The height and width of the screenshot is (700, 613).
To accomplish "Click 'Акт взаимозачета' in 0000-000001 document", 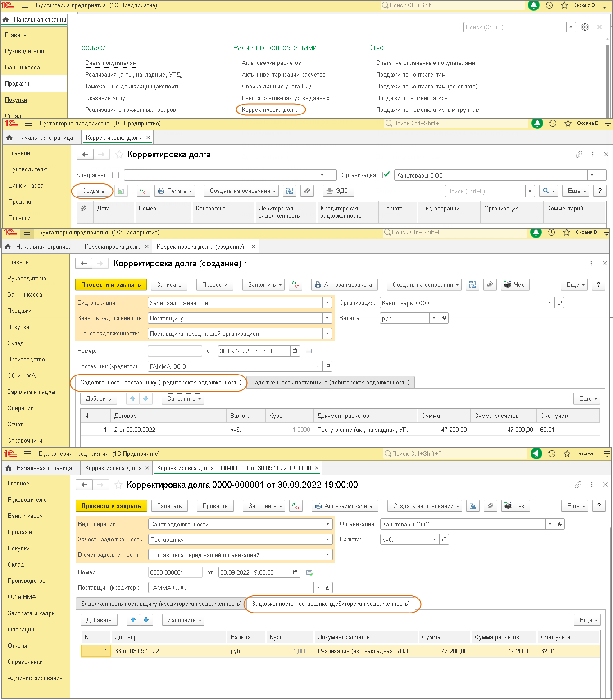I will [x=345, y=506].
